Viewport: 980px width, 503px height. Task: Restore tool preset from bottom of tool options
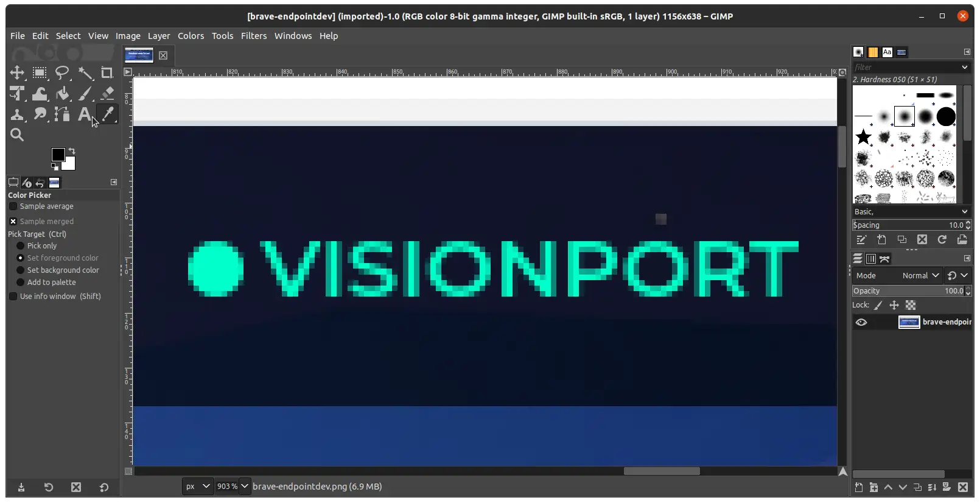click(49, 487)
